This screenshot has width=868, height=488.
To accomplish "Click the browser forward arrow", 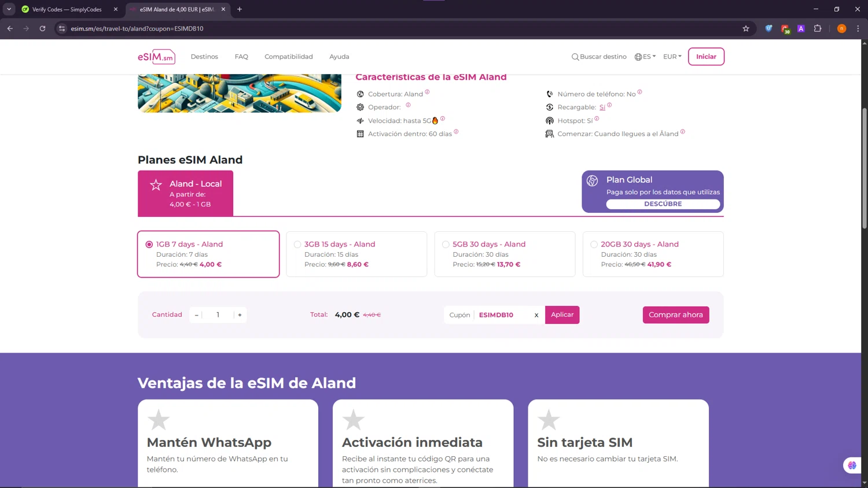I will [26, 28].
